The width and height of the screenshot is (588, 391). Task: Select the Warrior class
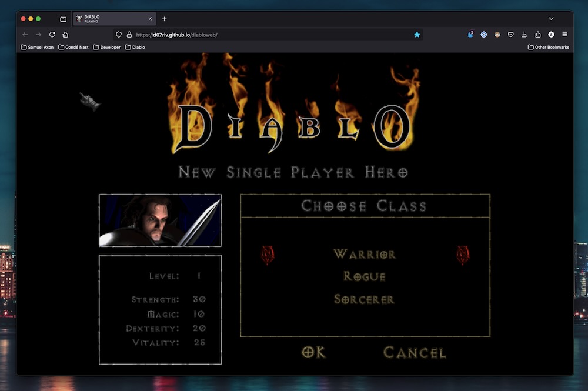click(365, 254)
